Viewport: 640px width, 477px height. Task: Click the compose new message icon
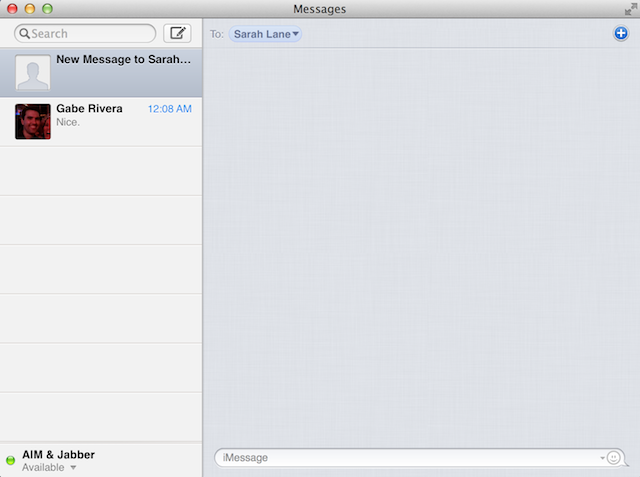tap(177, 33)
